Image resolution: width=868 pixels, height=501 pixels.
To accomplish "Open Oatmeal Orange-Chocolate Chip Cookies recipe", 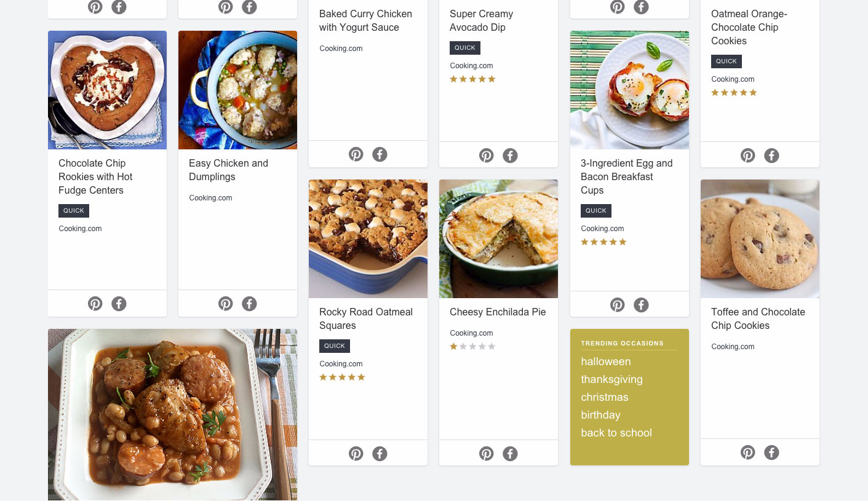I will click(749, 27).
